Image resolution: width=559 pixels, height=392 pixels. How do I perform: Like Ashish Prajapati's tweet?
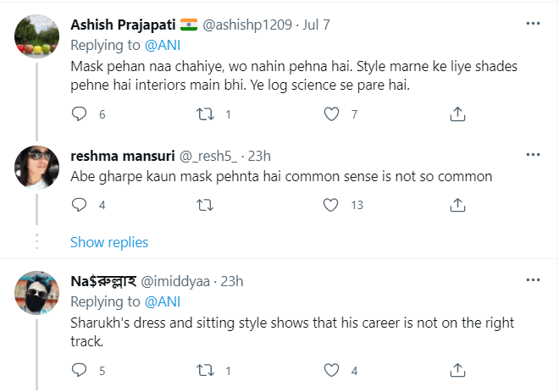[x=332, y=113]
